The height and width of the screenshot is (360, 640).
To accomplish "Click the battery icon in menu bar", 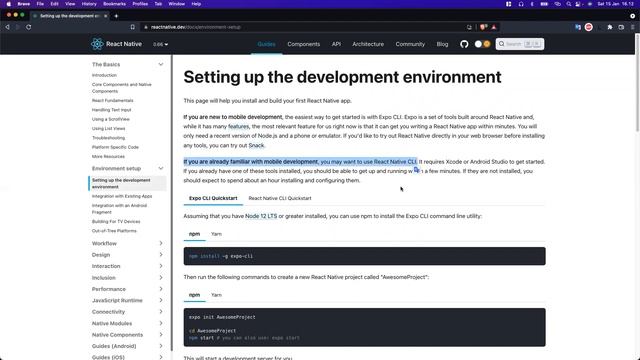I will [544, 4].
